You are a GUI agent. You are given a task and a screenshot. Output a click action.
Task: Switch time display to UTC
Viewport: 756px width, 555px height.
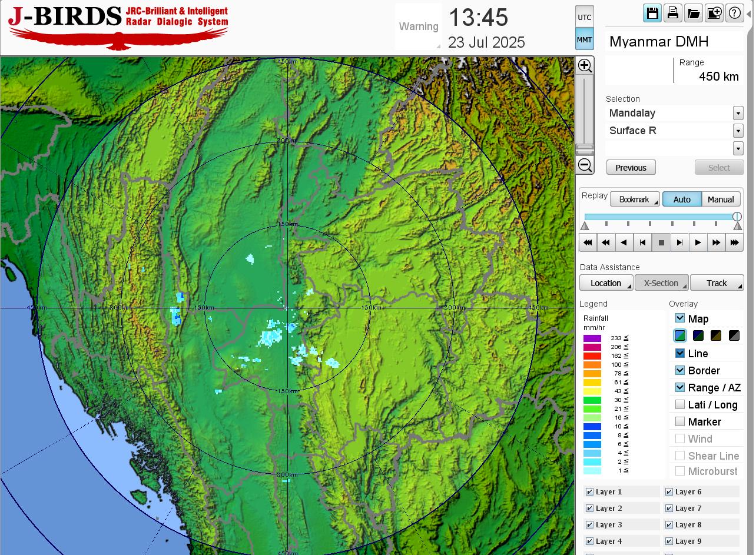[584, 17]
